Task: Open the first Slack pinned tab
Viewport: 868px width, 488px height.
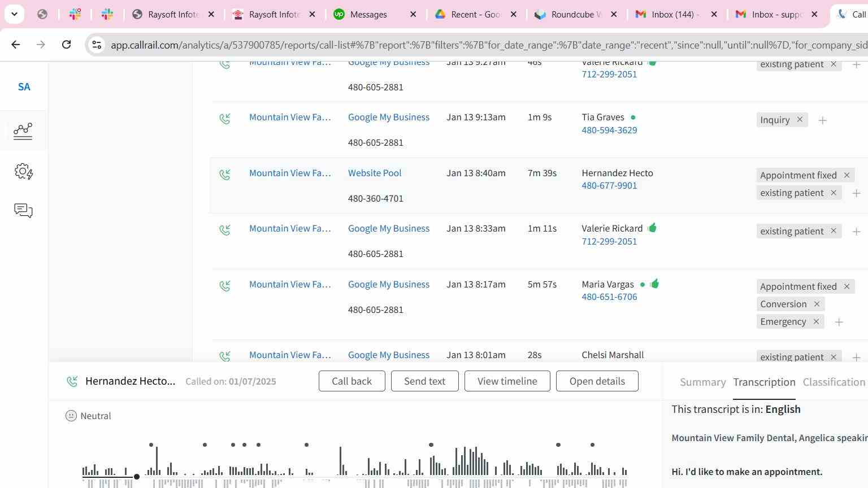Action: [75, 14]
